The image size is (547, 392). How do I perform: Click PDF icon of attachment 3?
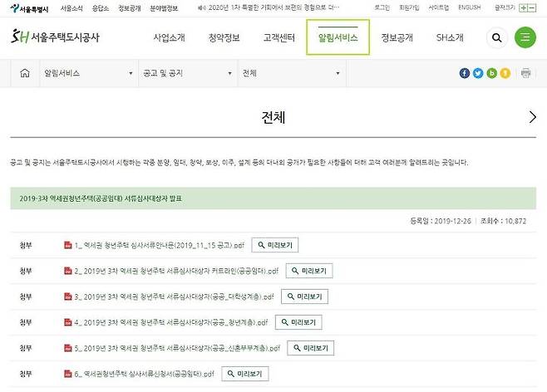pyautogui.click(x=67, y=296)
